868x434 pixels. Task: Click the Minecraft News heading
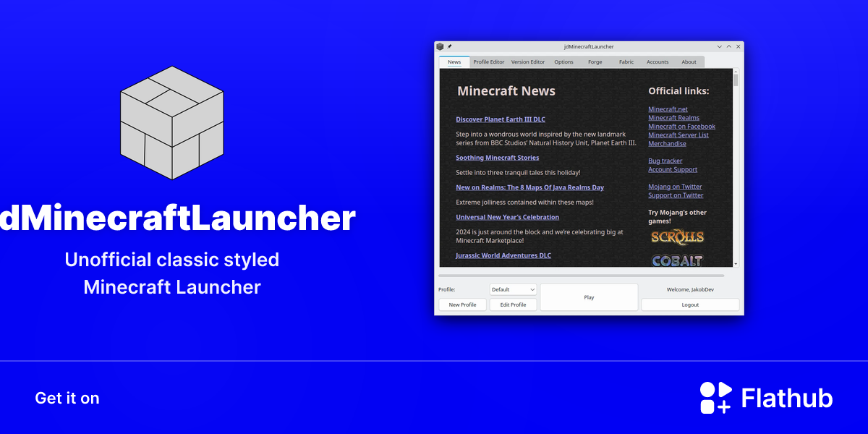tap(506, 91)
